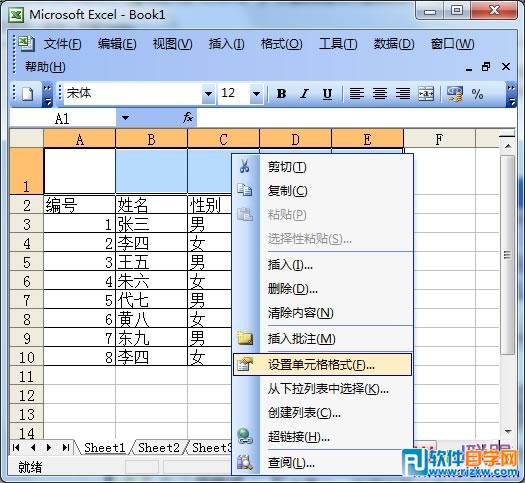Viewport: 525px width, 483px height.
Task: Choose 插入(I)... from context menu
Action: point(322,265)
